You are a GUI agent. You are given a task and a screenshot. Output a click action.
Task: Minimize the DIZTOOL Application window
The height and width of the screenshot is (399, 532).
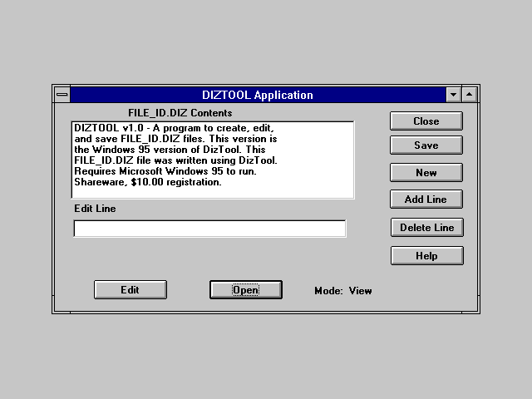click(453, 95)
